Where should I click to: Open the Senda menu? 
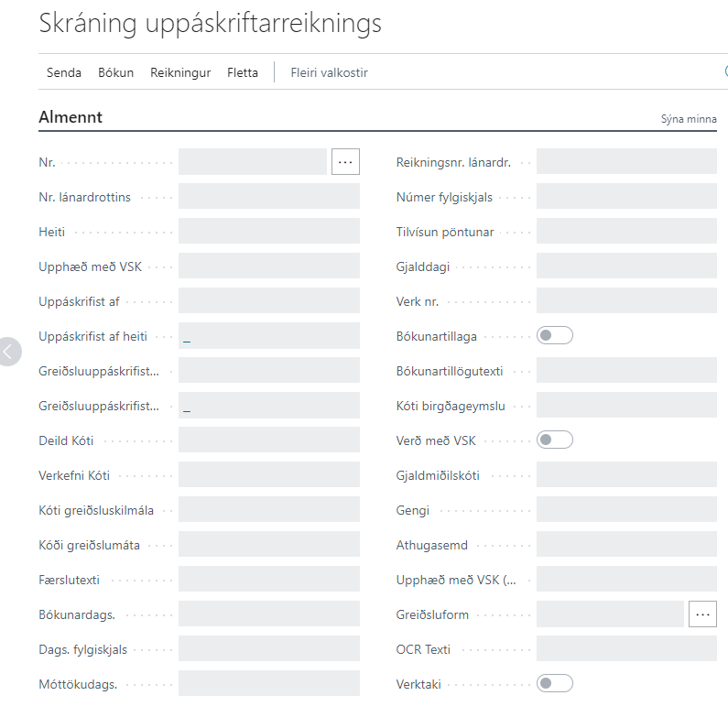(64, 72)
